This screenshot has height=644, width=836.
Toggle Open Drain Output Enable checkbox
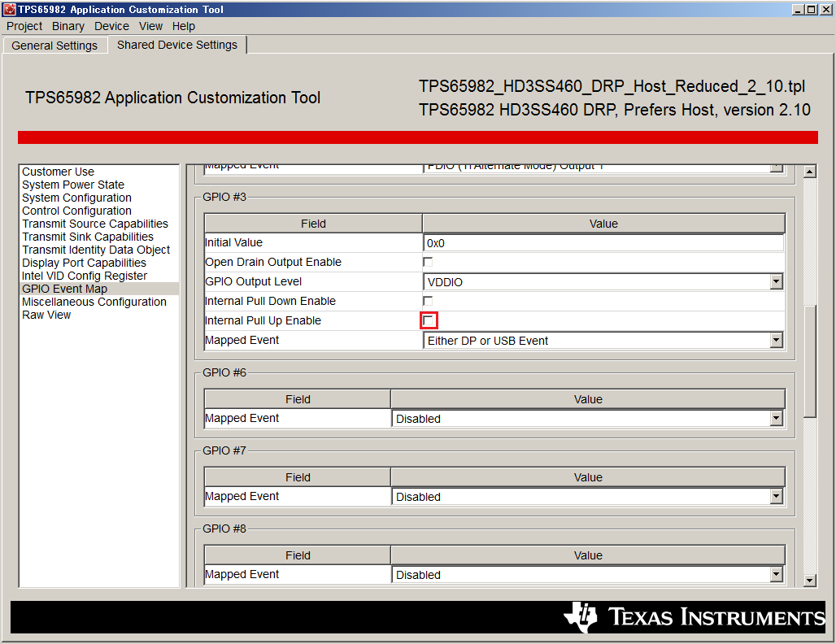click(428, 262)
